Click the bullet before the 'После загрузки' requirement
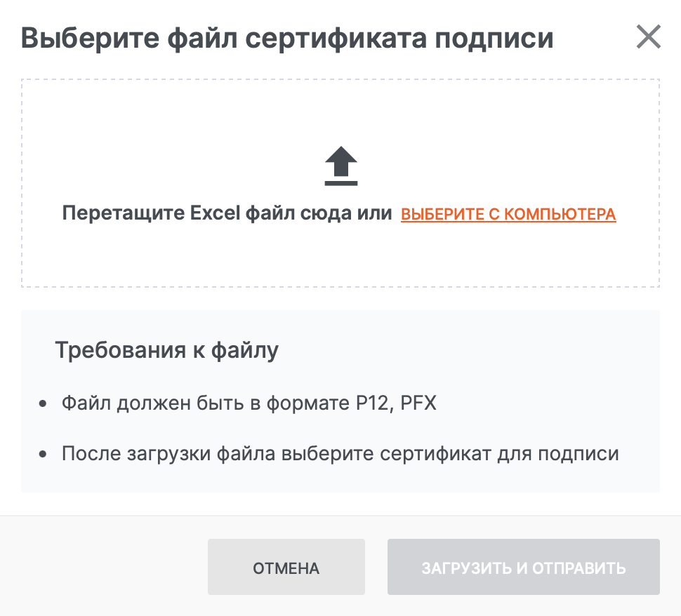 point(43,455)
